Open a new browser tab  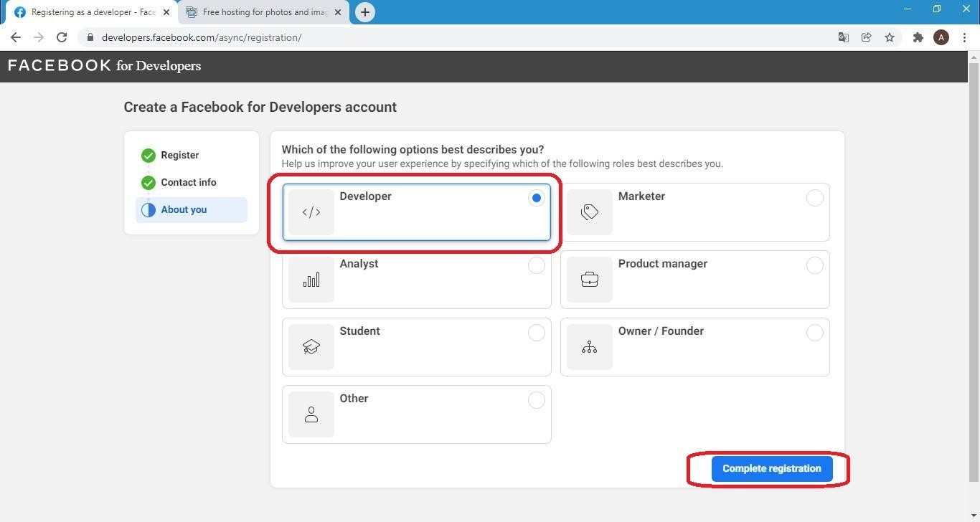click(365, 12)
